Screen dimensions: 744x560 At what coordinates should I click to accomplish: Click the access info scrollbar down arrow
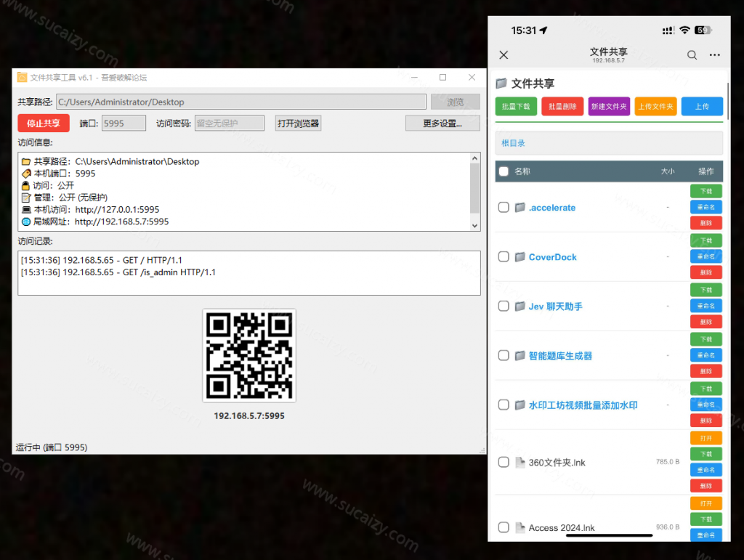[475, 226]
